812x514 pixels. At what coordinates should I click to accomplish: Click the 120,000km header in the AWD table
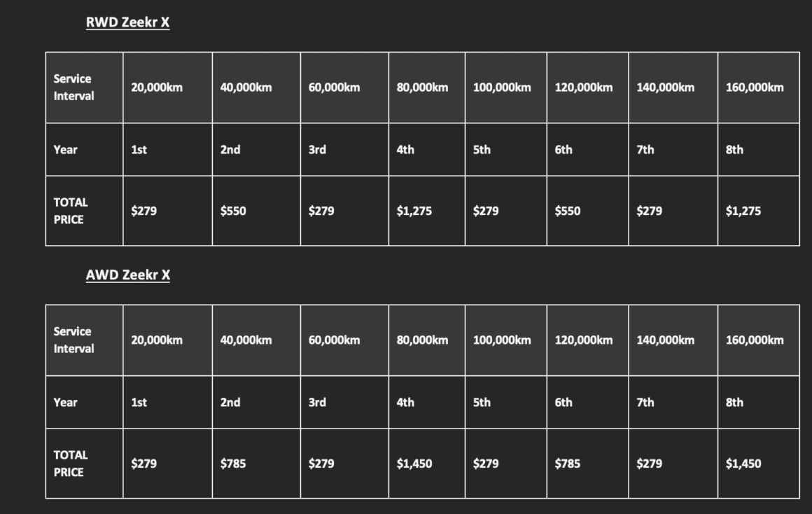pos(584,340)
